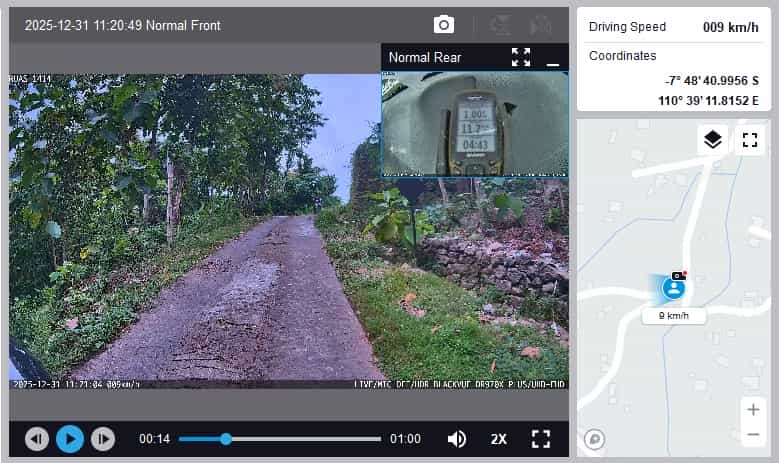Click the video progress slider handle

[226, 439]
